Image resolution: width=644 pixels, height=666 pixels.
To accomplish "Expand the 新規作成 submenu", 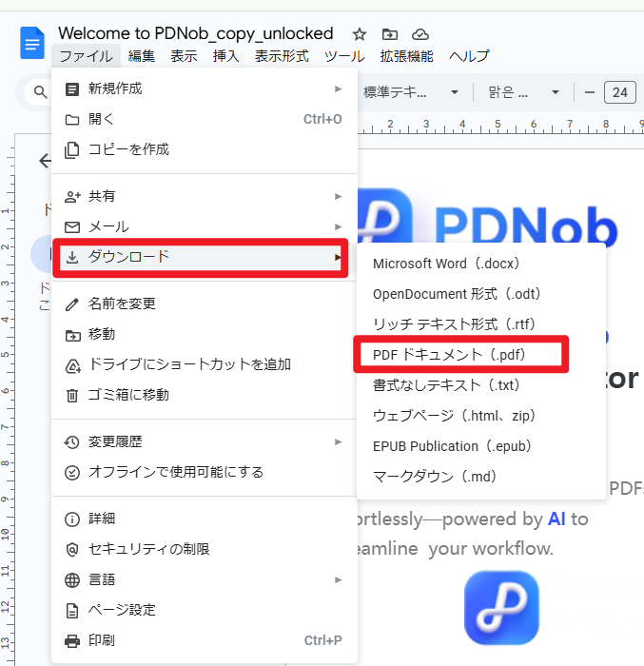I will click(205, 88).
